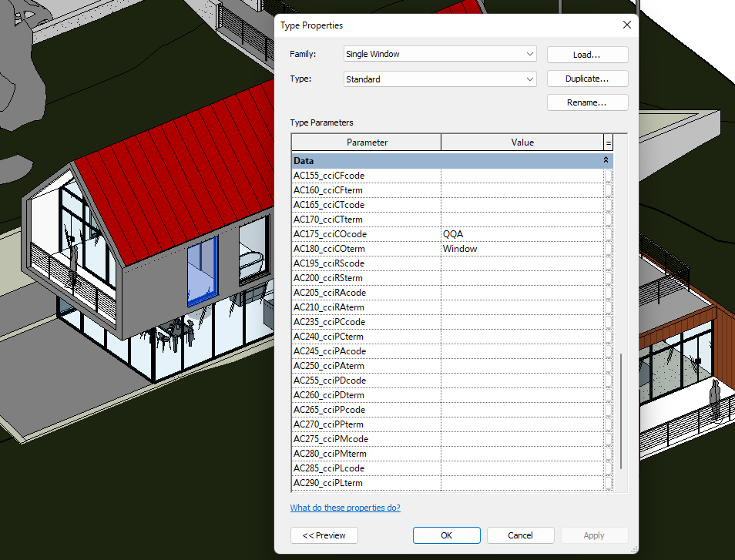Show the Preview pane button
Image resolution: width=735 pixels, height=560 pixels.
click(x=324, y=535)
